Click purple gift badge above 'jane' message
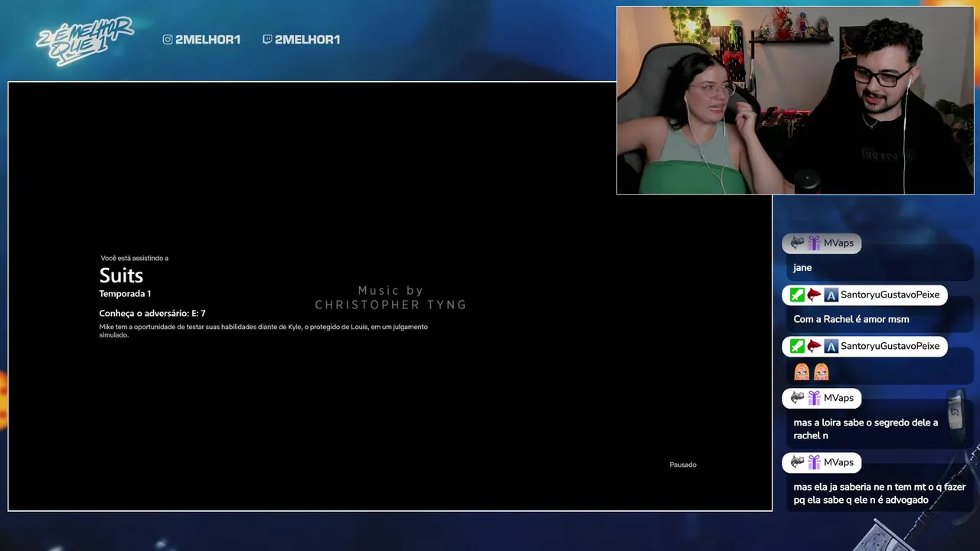The image size is (980, 551). pyautogui.click(x=814, y=243)
